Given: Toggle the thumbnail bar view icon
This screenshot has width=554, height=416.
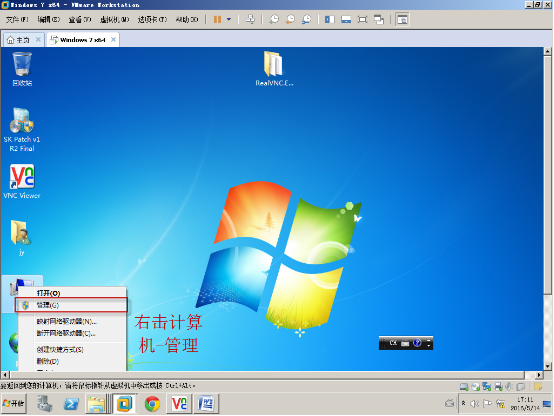Looking at the screenshot, I should tap(346, 19).
